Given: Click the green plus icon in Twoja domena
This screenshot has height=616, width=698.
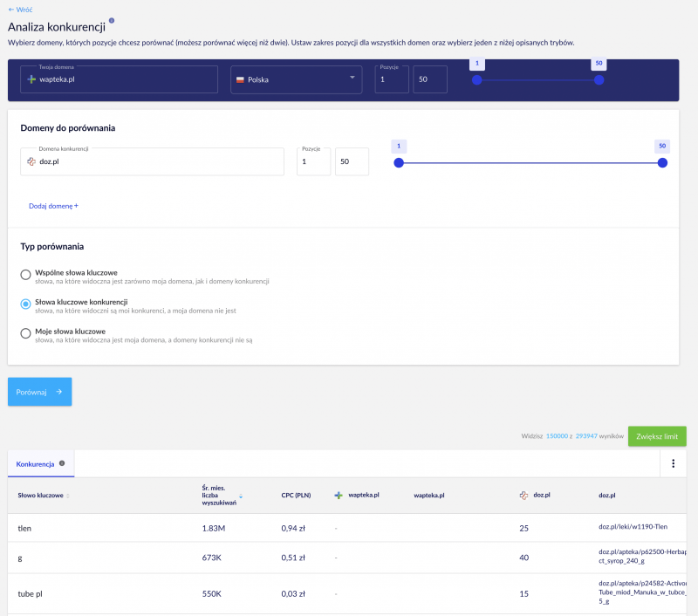Looking at the screenshot, I should [x=31, y=79].
